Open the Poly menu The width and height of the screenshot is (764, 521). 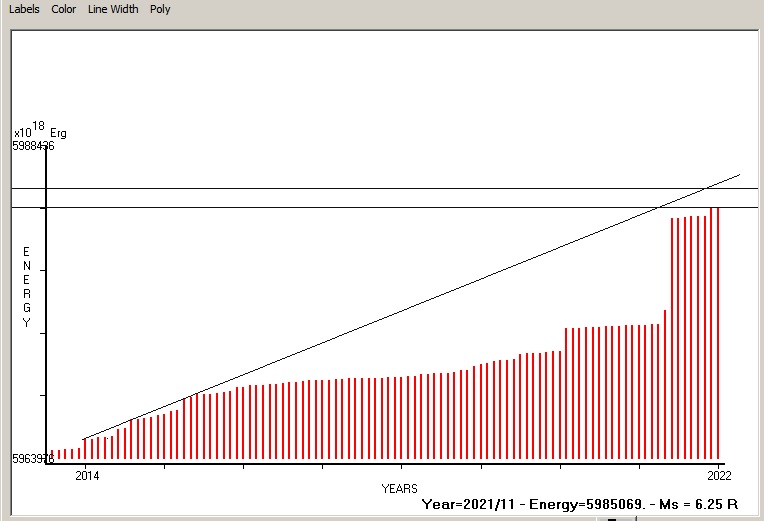[x=160, y=9]
